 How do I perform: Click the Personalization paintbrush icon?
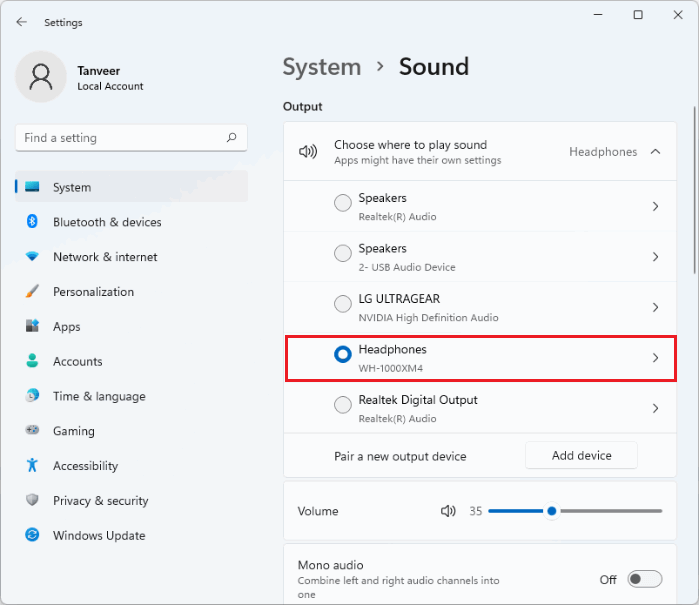point(32,291)
